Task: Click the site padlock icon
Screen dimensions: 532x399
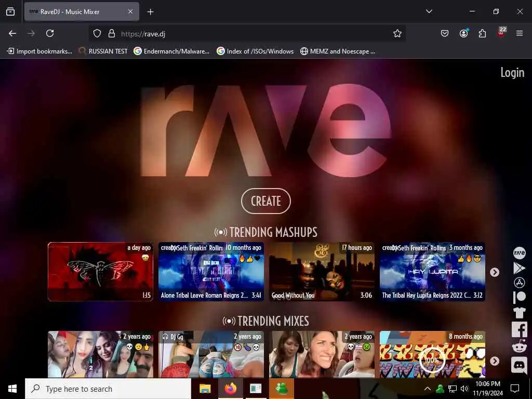Action: 111,34
